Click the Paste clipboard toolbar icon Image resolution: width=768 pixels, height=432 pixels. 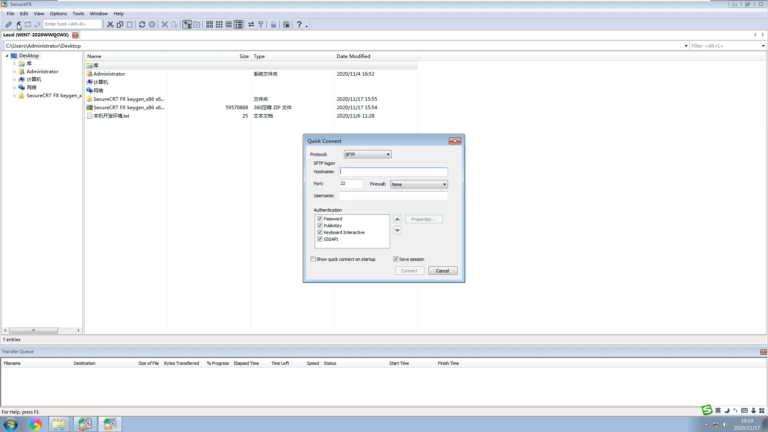pyautogui.click(x=130, y=24)
